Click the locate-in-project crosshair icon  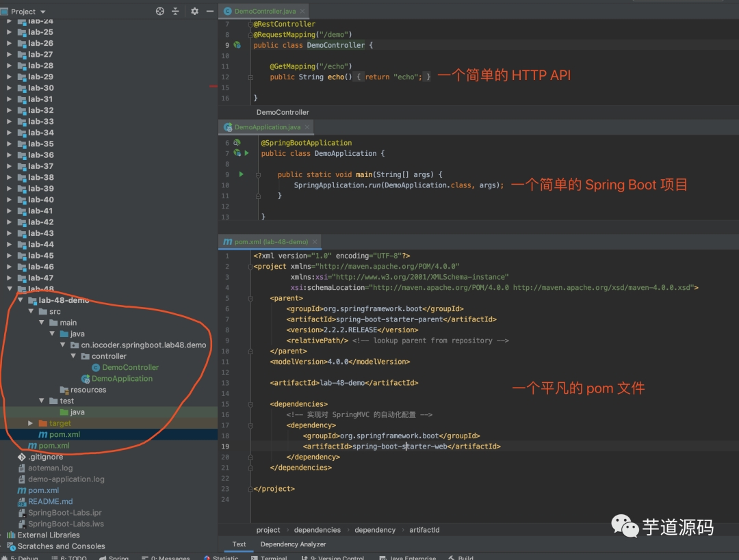tap(160, 11)
